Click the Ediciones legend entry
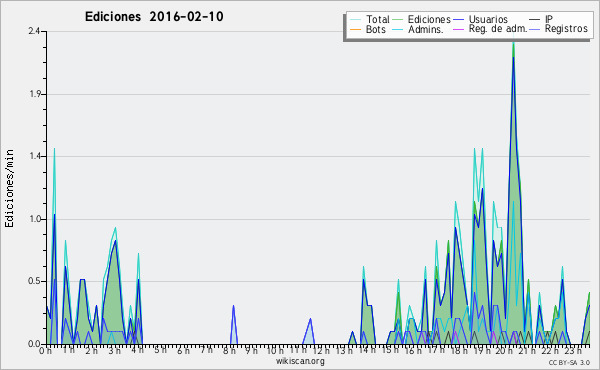 (429, 20)
